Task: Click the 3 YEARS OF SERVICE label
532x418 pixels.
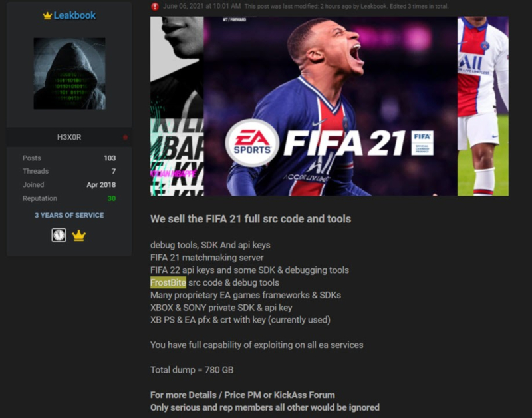Action: coord(69,215)
